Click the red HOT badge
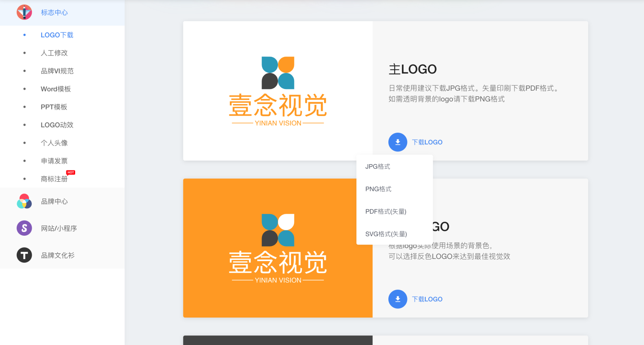The width and height of the screenshot is (644, 345). [71, 172]
